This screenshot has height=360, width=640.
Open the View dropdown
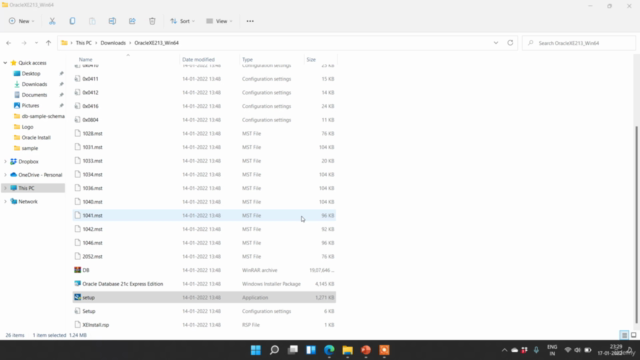click(x=219, y=21)
